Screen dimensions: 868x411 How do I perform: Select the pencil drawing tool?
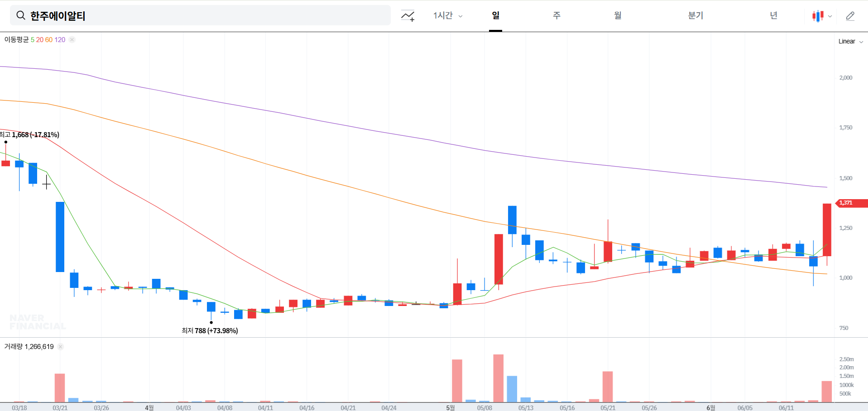point(850,16)
